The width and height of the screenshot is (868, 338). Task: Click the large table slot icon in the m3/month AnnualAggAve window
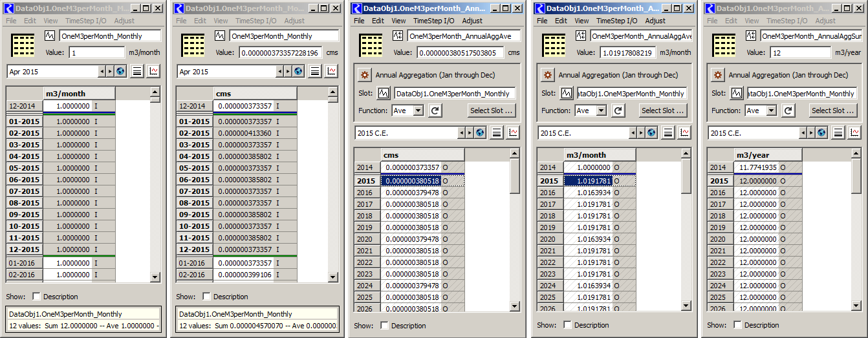(553, 45)
